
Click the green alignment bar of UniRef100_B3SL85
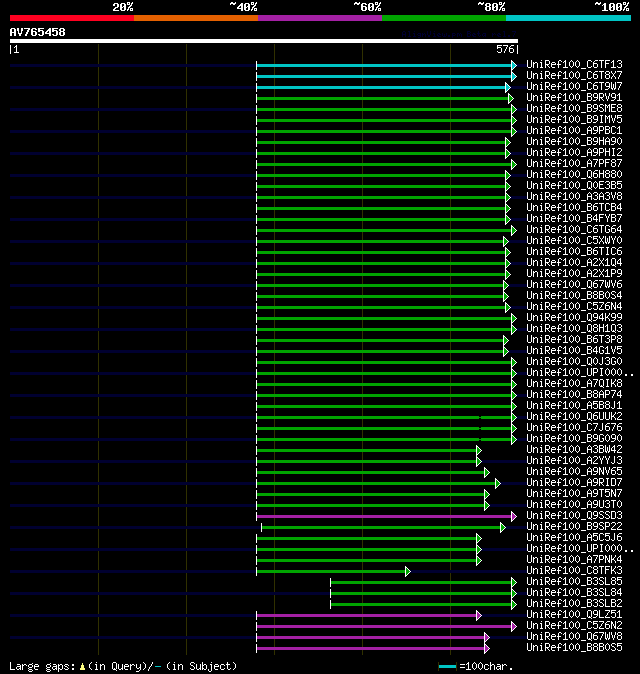pyautogui.click(x=421, y=582)
